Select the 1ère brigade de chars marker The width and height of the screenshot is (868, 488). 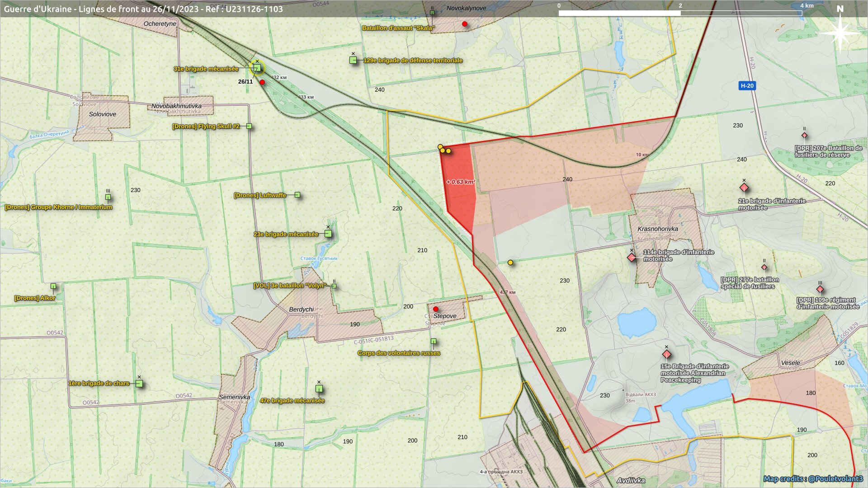coord(139,384)
